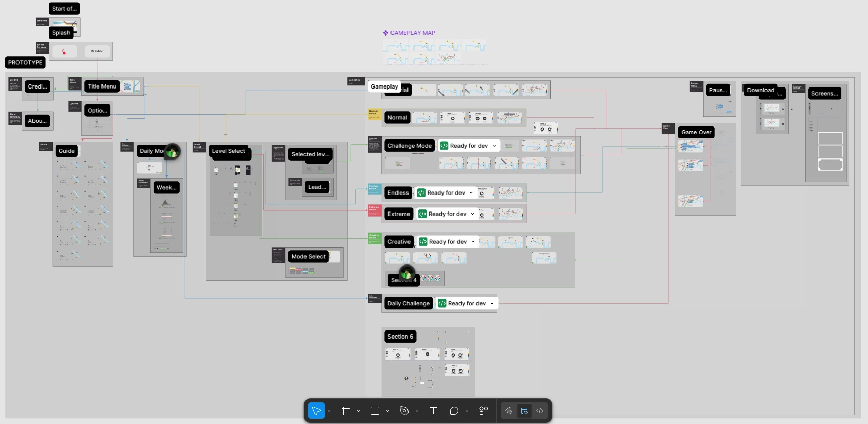Open Move tool options chevron

[329, 411]
